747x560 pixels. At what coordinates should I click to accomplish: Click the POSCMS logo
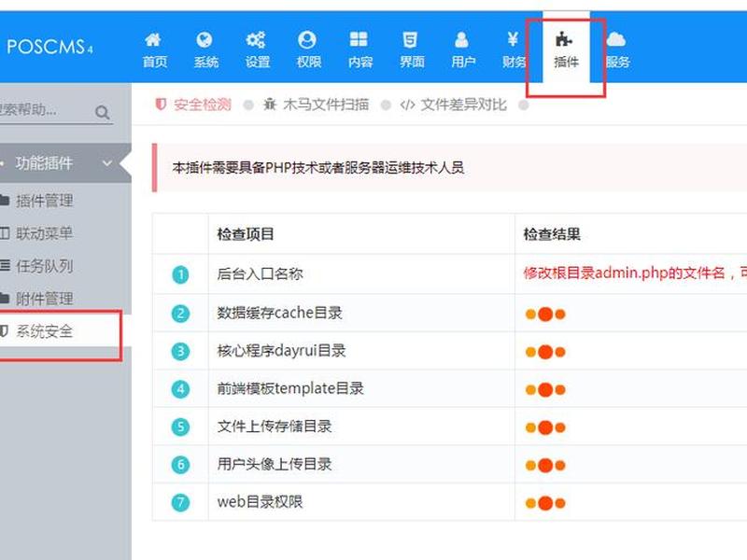coord(49,47)
